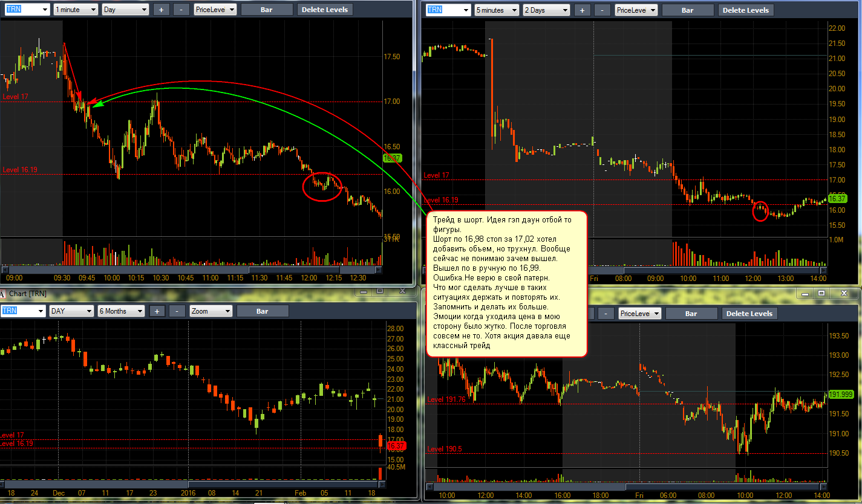The image size is (862, 504).
Task: Click the plus button on 5 minutes chart
Action: pos(582,10)
